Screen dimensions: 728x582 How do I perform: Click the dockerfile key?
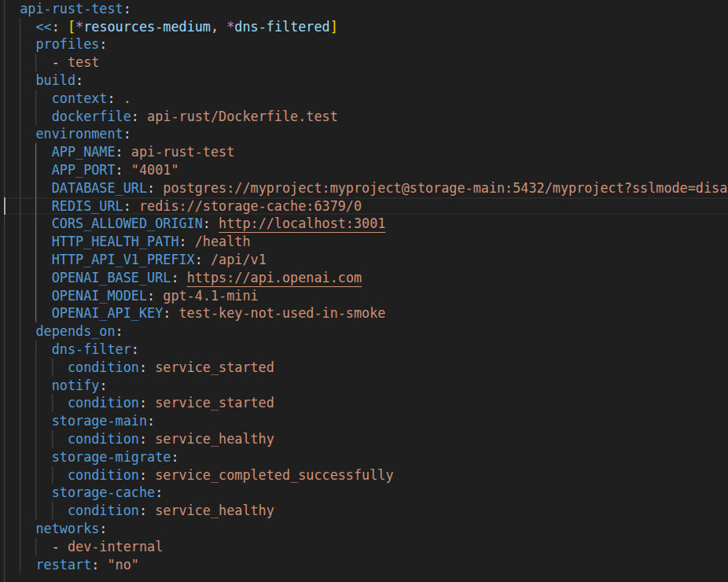[x=91, y=116]
